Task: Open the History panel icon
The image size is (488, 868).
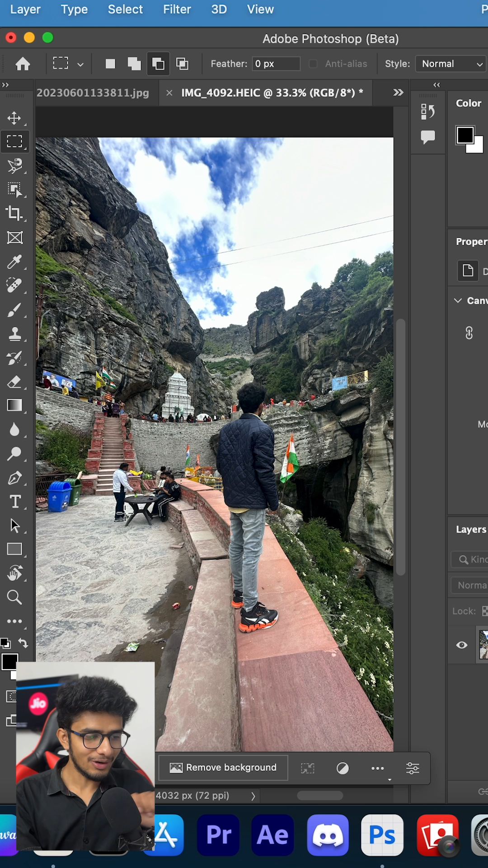Action: 427,112
